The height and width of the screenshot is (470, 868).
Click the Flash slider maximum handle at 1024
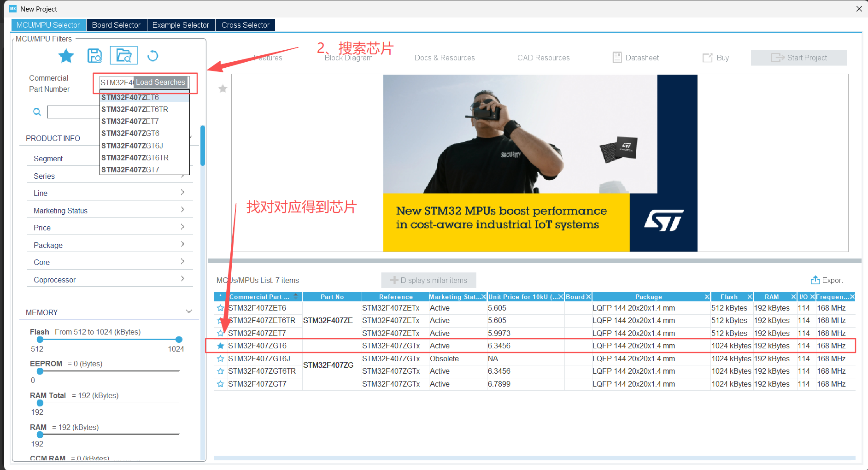click(179, 340)
